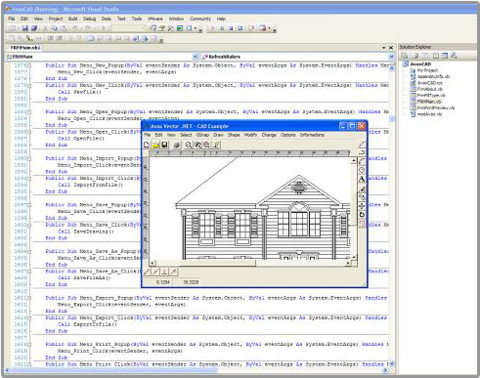Collapse the Menu_New_Popup sub outline
The width and height of the screenshot is (480, 378).
[29, 65]
